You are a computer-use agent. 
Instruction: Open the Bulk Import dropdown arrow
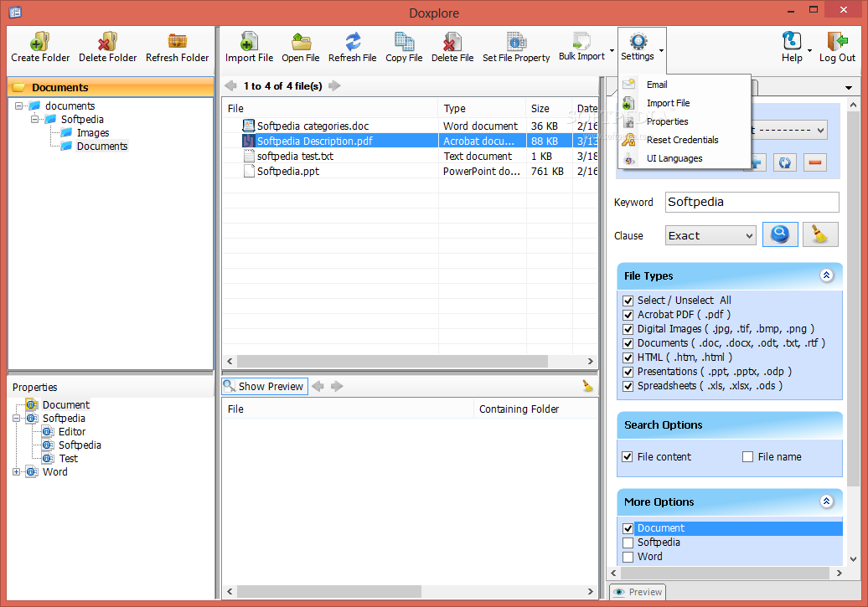612,51
